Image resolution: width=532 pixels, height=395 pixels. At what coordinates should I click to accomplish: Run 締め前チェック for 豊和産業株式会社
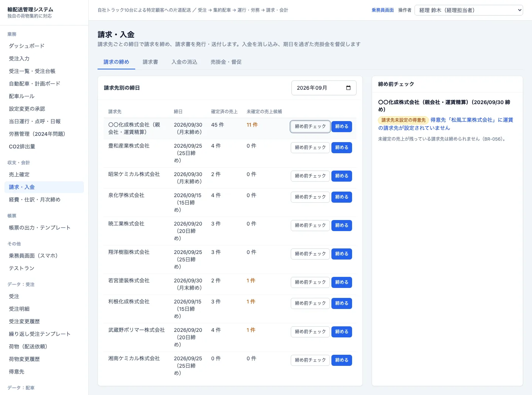[x=310, y=148]
